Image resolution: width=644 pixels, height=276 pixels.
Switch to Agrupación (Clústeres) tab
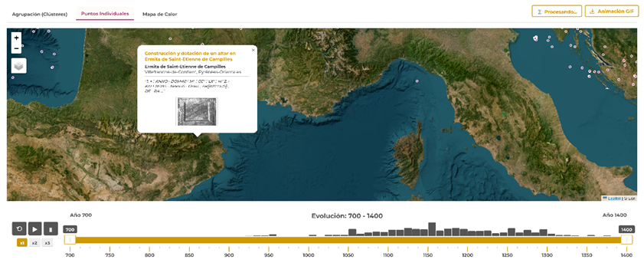[x=39, y=14]
